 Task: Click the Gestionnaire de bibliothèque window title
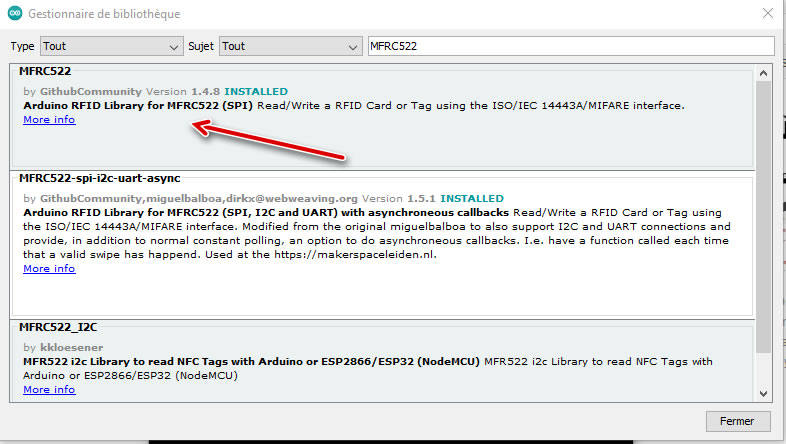pos(104,14)
